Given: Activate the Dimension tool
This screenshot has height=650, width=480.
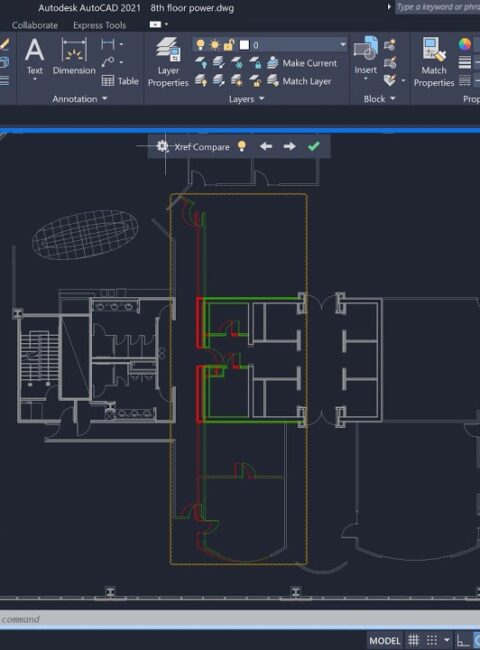Looking at the screenshot, I should 74,56.
